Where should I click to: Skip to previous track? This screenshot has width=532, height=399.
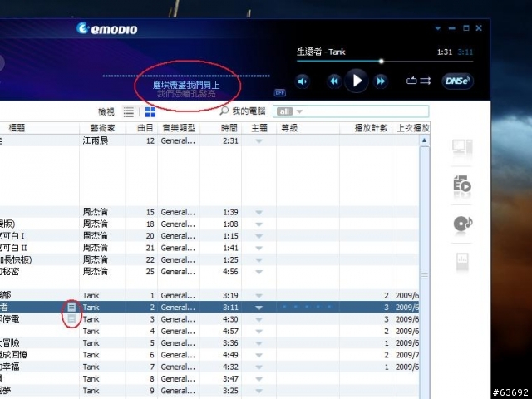click(334, 81)
